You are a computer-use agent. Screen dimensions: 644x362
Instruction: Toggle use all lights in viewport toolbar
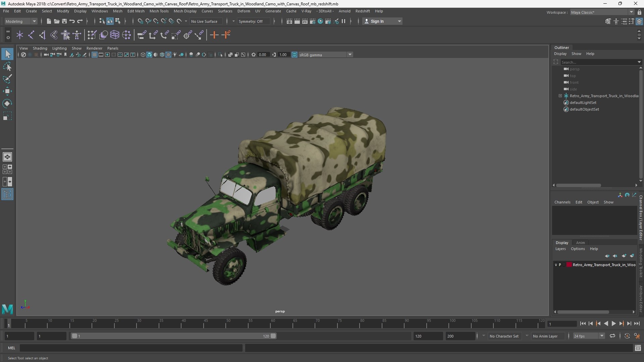pos(175,55)
